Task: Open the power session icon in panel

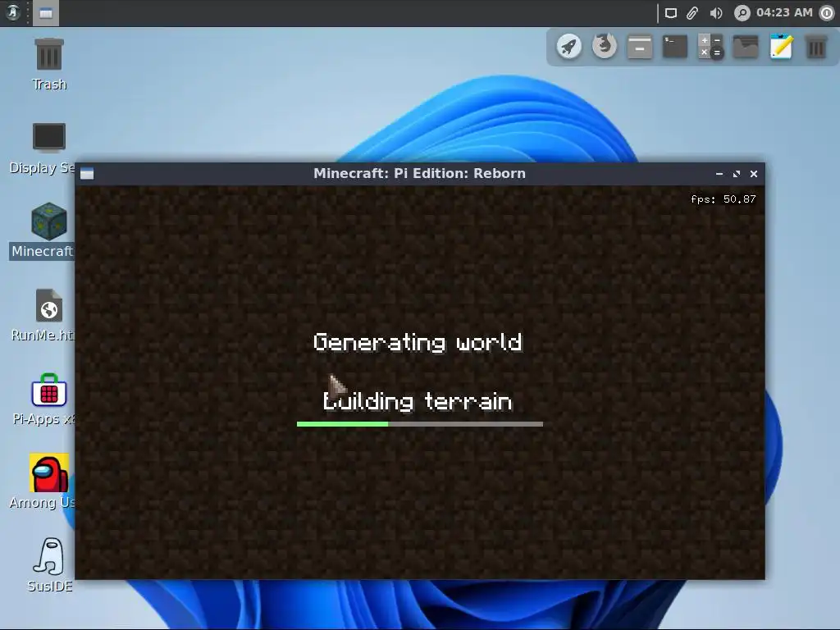Action: click(x=827, y=13)
